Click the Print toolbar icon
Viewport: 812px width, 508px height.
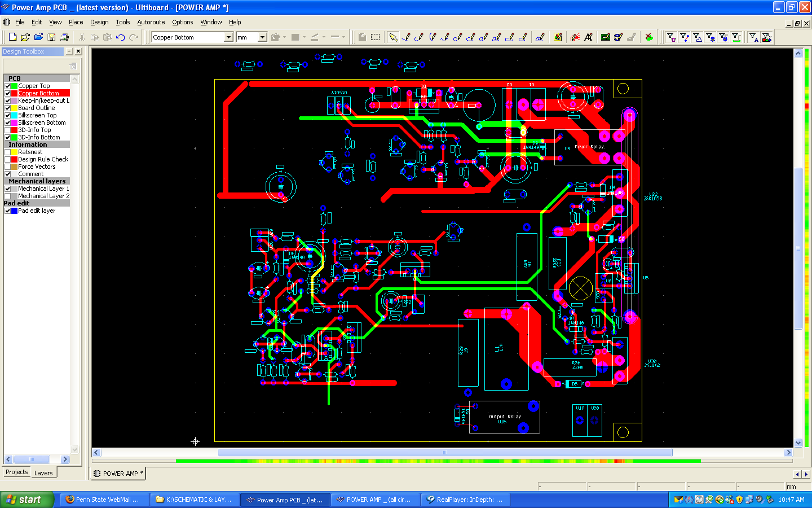click(x=64, y=37)
